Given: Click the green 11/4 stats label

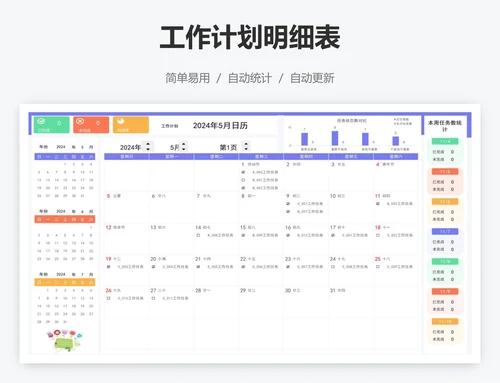Looking at the screenshot, I should [x=445, y=142].
